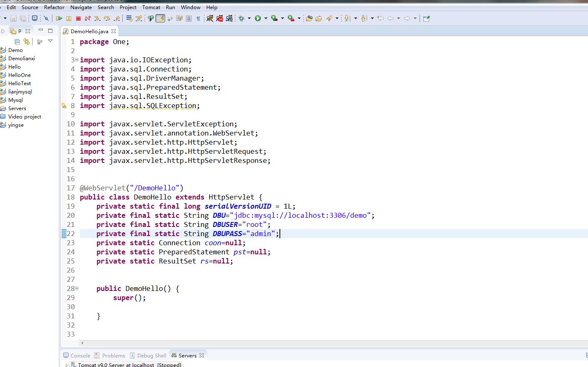Click the Forward navigation arrow

click(x=407, y=18)
